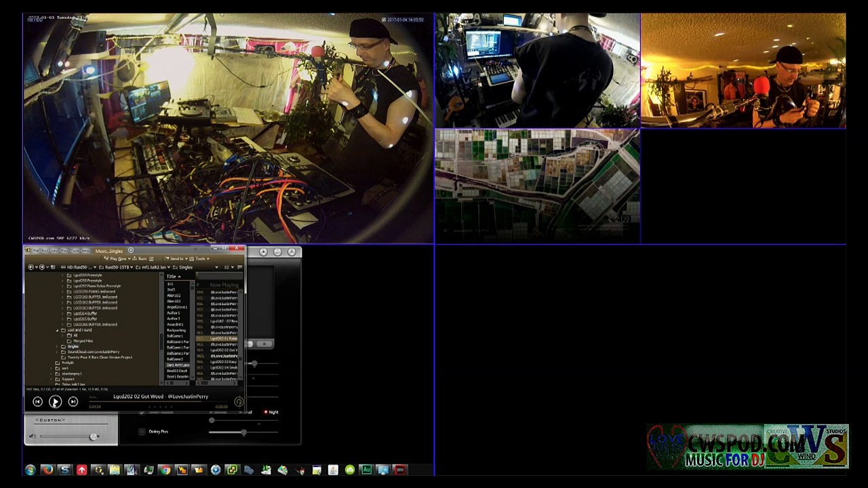Open the Send to dropdown
Screen dimensions: 868x488
pyautogui.click(x=176, y=258)
